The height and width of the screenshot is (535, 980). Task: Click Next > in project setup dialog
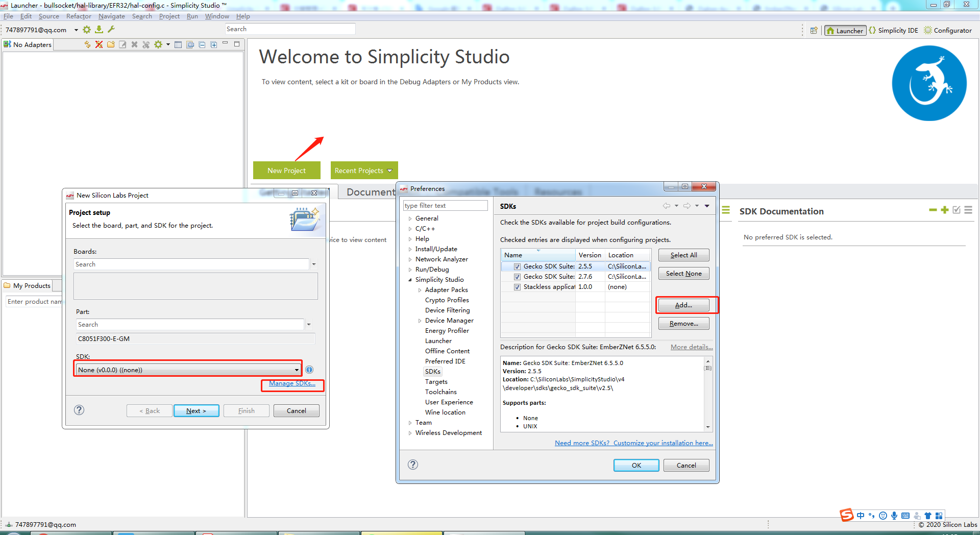pos(197,411)
